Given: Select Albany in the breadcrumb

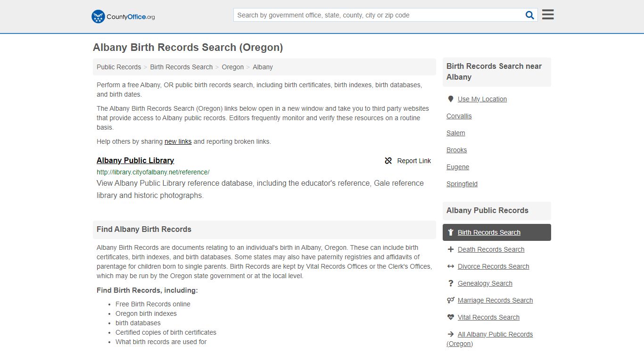Looking at the screenshot, I should 263,67.
